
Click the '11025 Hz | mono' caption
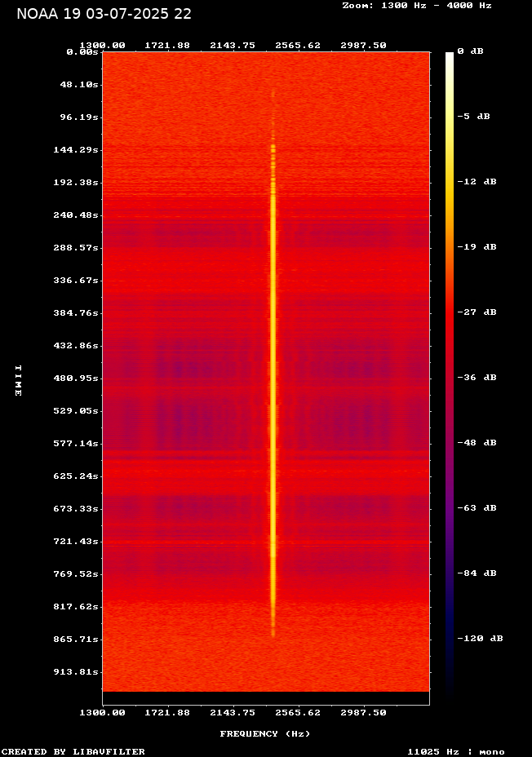pos(456,751)
